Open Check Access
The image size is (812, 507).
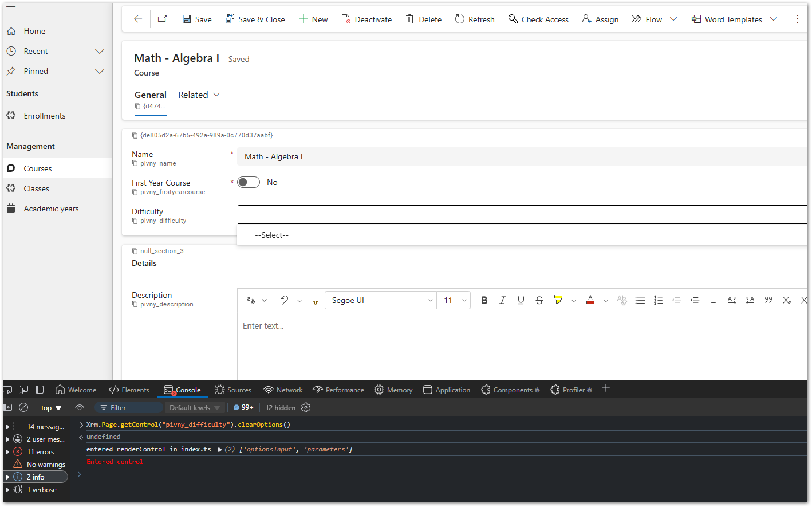pos(538,19)
